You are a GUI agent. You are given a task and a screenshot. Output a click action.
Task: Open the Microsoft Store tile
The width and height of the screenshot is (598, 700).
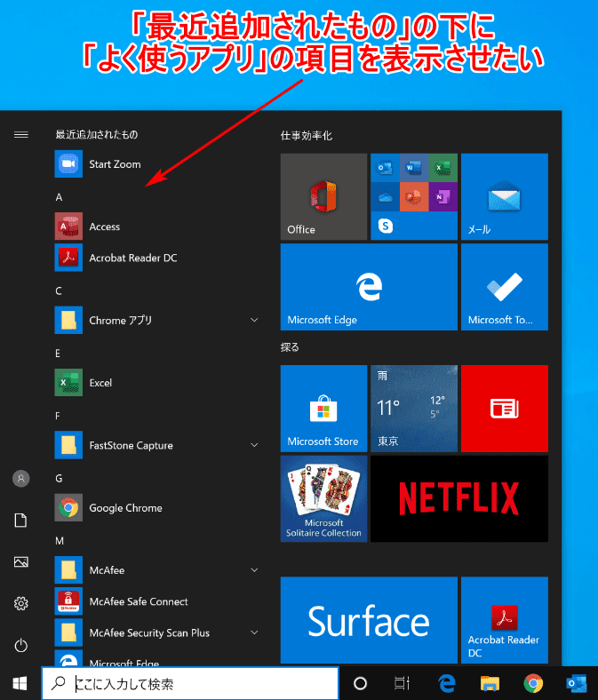point(323,409)
